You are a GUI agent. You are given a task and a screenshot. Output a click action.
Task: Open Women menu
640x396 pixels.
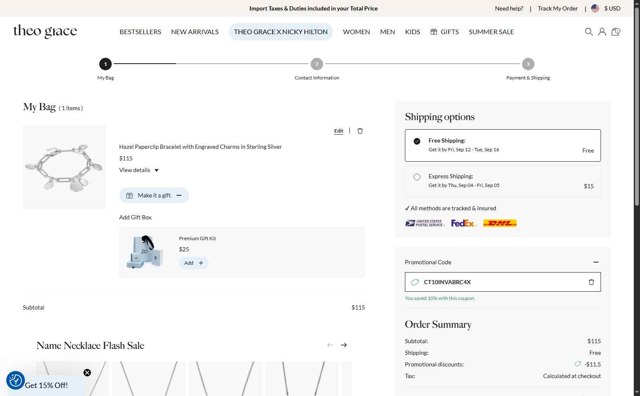coord(356,32)
